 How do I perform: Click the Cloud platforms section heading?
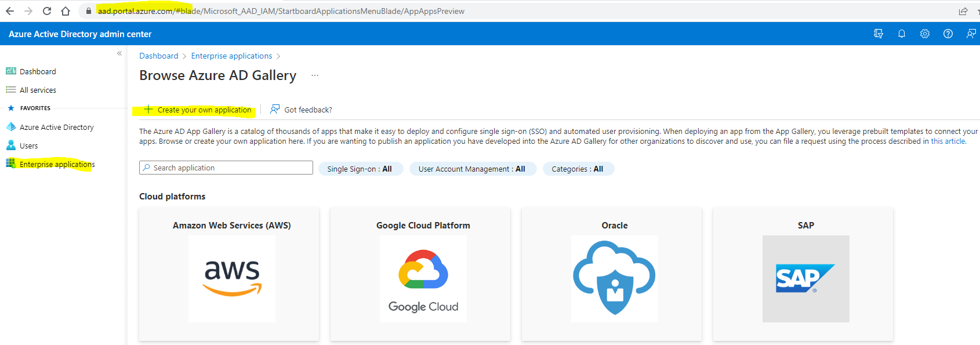tap(172, 197)
